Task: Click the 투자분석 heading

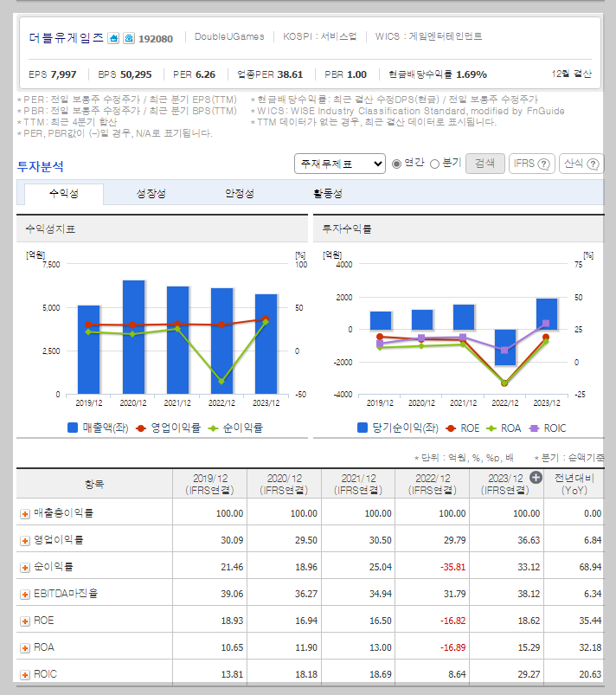Action: [x=41, y=167]
